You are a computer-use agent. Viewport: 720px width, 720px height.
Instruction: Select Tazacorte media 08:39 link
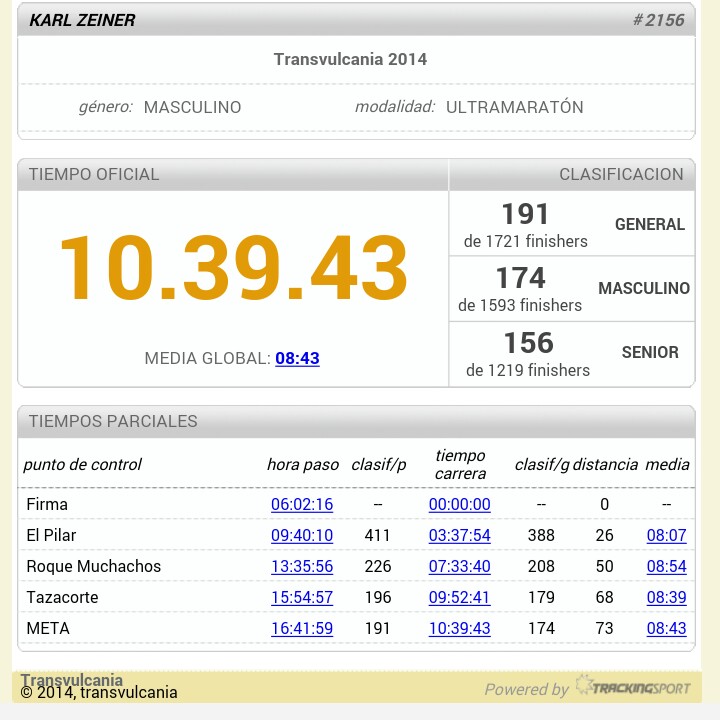tap(666, 598)
